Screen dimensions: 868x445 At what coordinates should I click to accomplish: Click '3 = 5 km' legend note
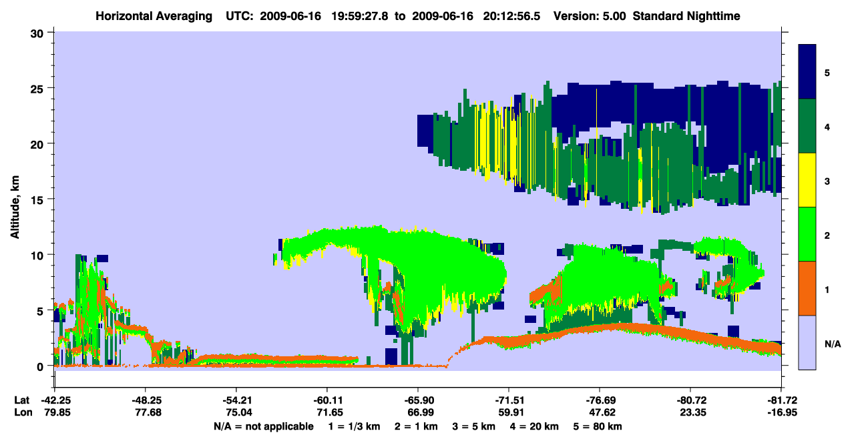point(474,426)
